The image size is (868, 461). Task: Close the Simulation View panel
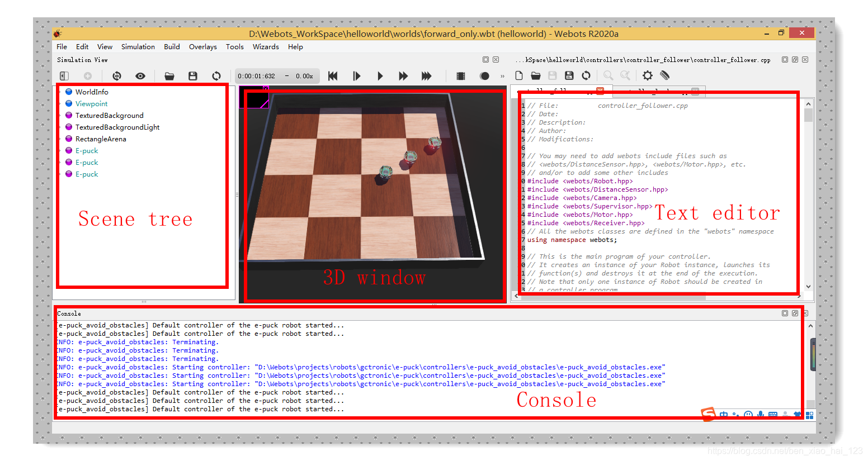[496, 60]
